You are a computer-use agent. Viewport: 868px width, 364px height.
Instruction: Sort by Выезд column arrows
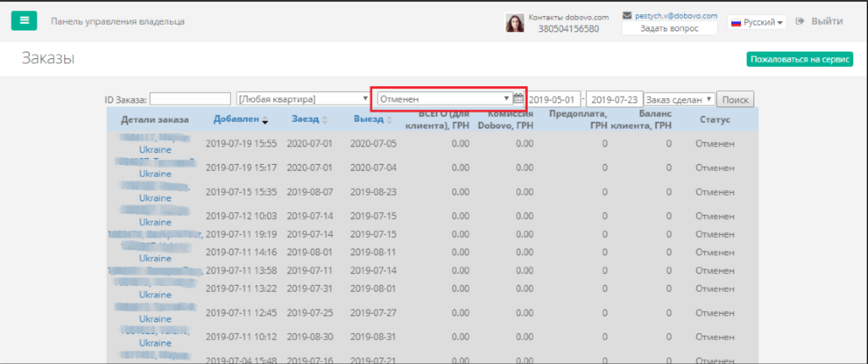coord(389,120)
